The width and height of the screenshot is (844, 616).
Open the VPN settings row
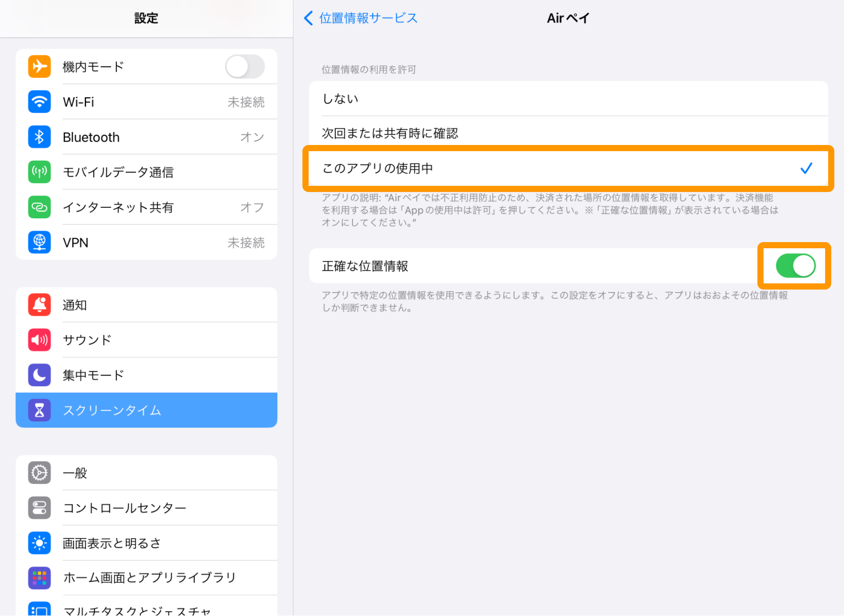click(146, 243)
